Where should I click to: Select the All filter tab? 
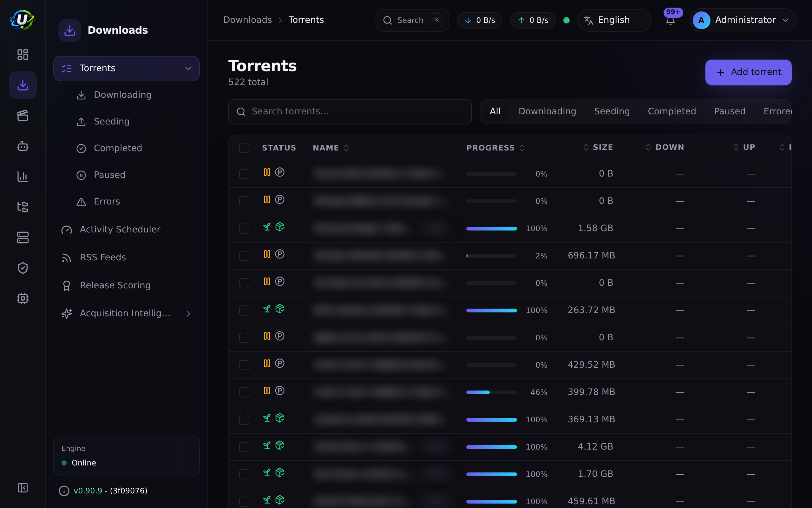tap(495, 111)
